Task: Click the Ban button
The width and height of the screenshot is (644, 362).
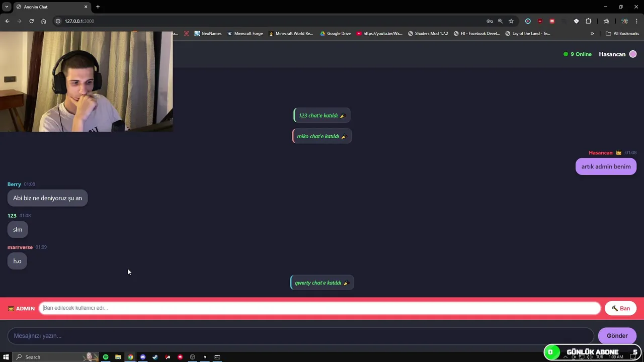Action: coord(621,308)
